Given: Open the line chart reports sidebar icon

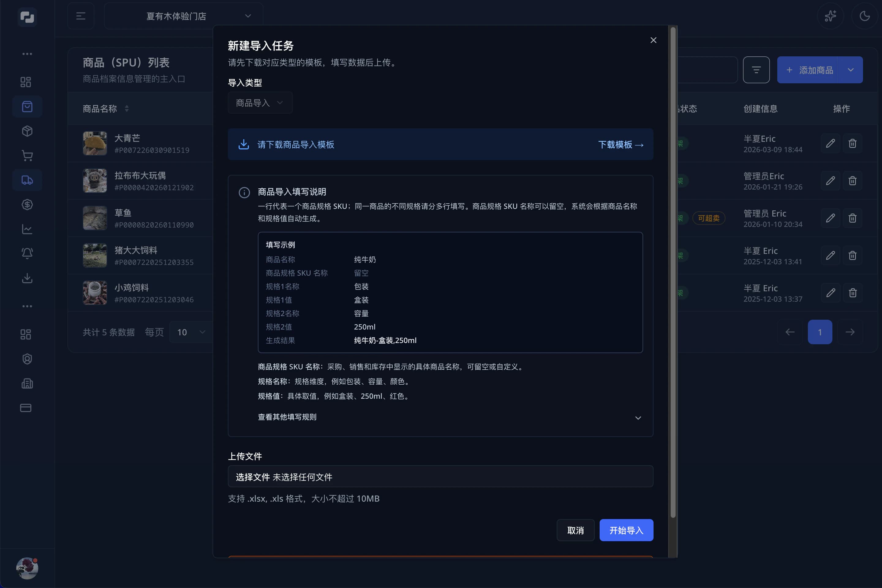Looking at the screenshot, I should coord(27,229).
